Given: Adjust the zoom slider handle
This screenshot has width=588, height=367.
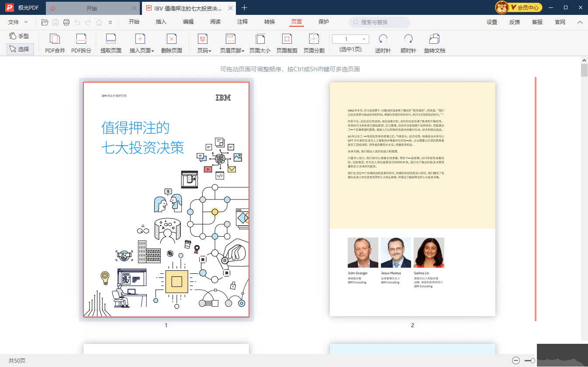Looking at the screenshot, I should pyautogui.click(x=533, y=360).
